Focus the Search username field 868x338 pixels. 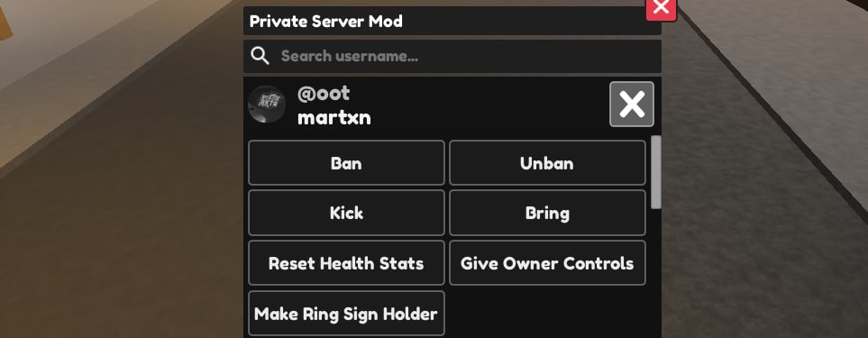coord(452,56)
